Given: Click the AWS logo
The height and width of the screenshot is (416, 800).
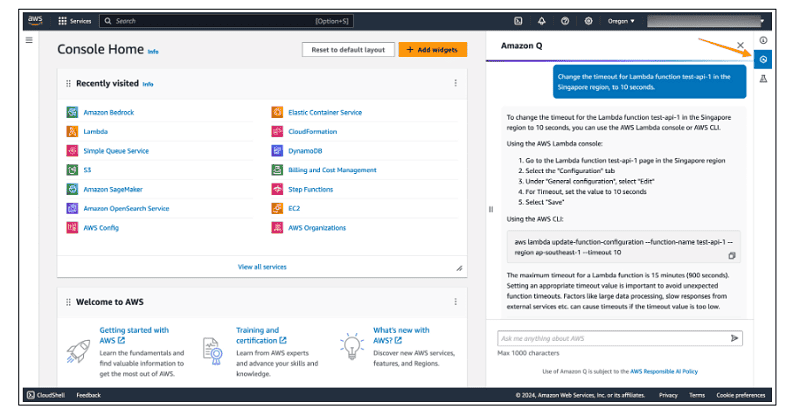Looking at the screenshot, I should click(35, 20).
